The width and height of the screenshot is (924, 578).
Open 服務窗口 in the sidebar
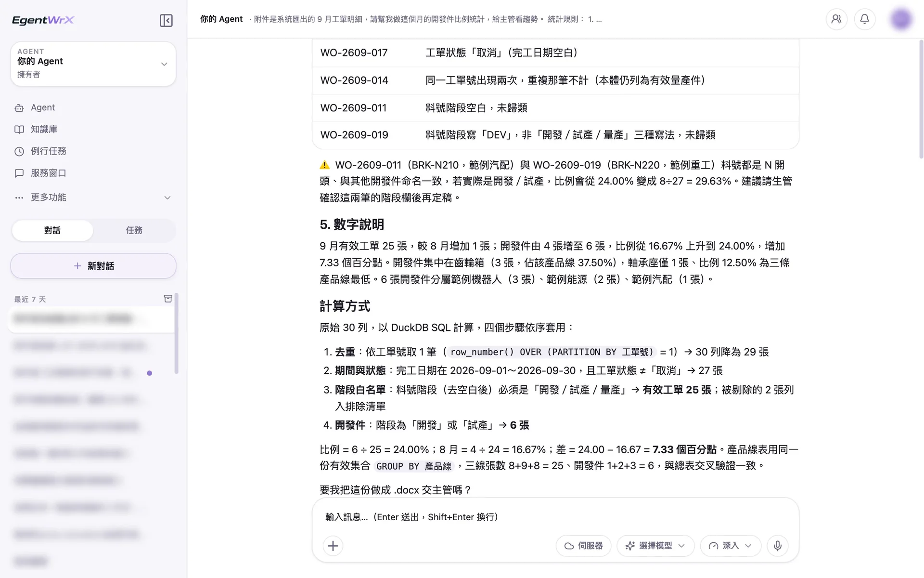click(x=93, y=173)
